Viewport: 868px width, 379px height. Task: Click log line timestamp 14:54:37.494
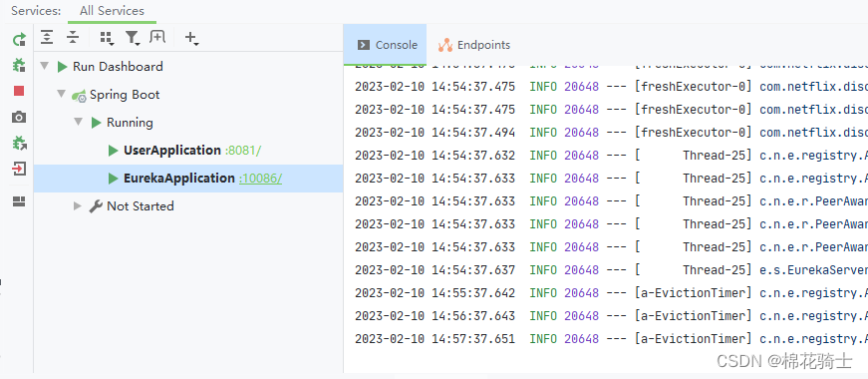(x=473, y=133)
